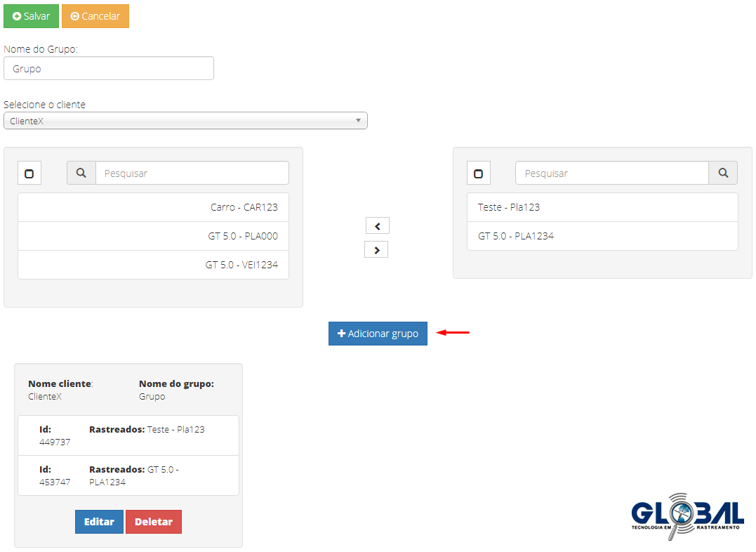Click Deletar on the Grupo card
The width and height of the screenshot is (756, 552).
(x=154, y=522)
